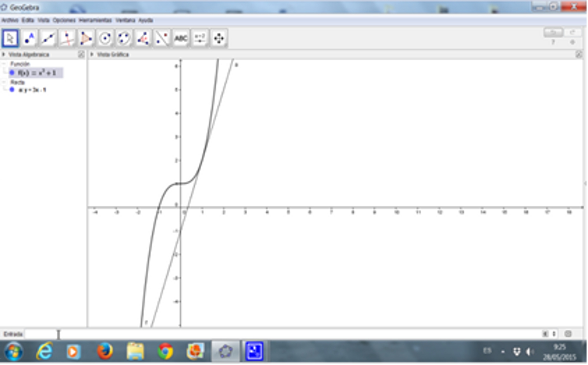
Task: Expand the Vista Gráfica style bar arrow
Action: [x=92, y=54]
